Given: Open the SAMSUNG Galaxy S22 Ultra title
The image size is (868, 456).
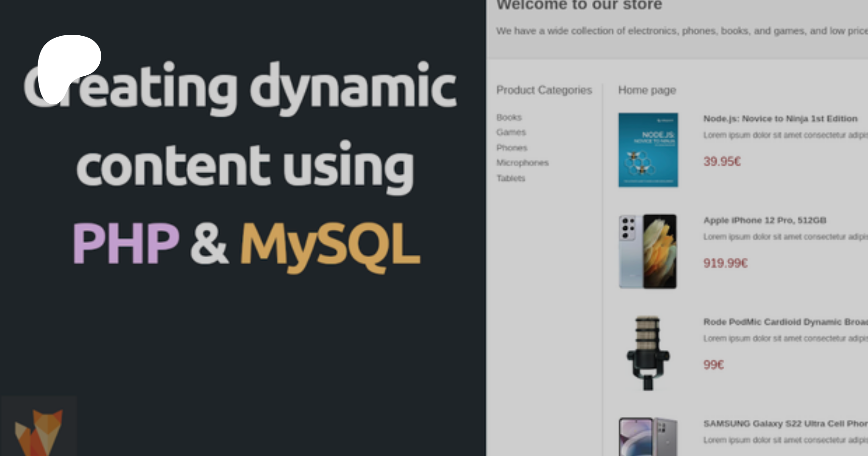Looking at the screenshot, I should pyautogui.click(x=785, y=424).
